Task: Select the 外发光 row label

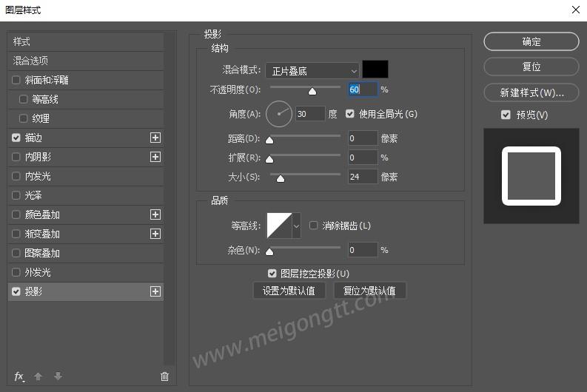Action: click(x=38, y=272)
